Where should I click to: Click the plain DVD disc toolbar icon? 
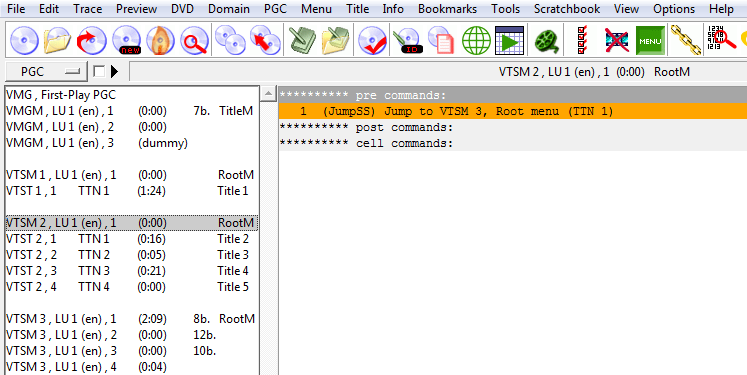tap(24, 41)
